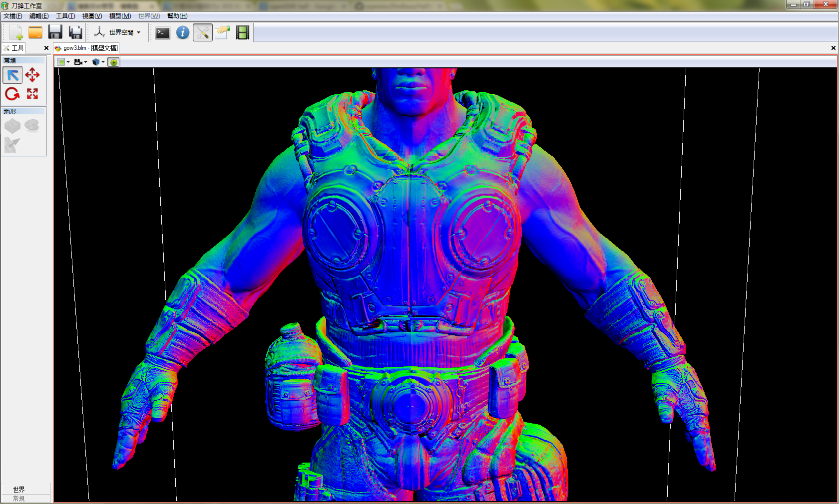Open the 視圖(V) menu

pyautogui.click(x=92, y=16)
